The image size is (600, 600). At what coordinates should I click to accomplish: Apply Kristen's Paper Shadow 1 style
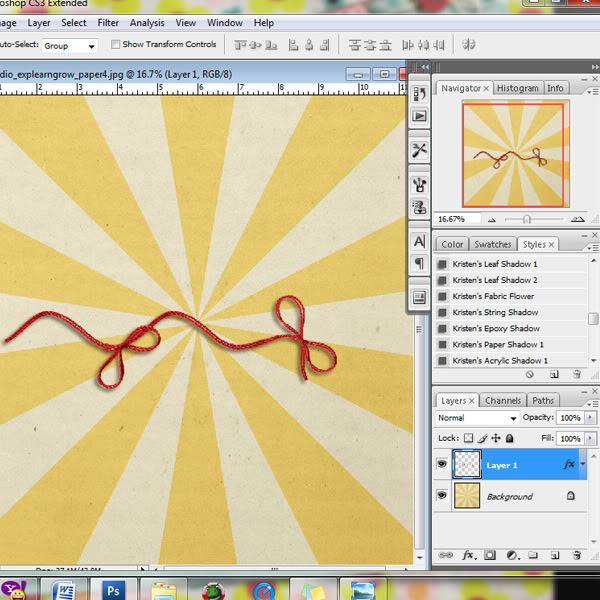[510, 345]
